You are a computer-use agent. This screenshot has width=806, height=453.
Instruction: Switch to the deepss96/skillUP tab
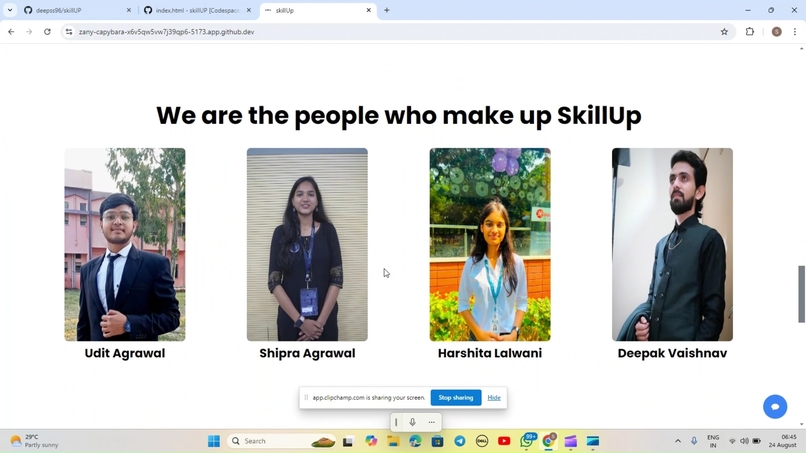[76, 10]
